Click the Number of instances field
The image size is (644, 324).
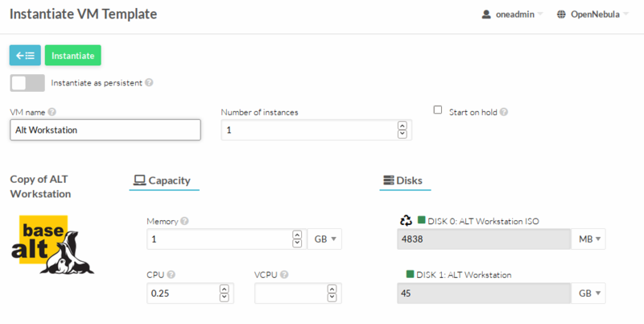pyautogui.click(x=316, y=130)
